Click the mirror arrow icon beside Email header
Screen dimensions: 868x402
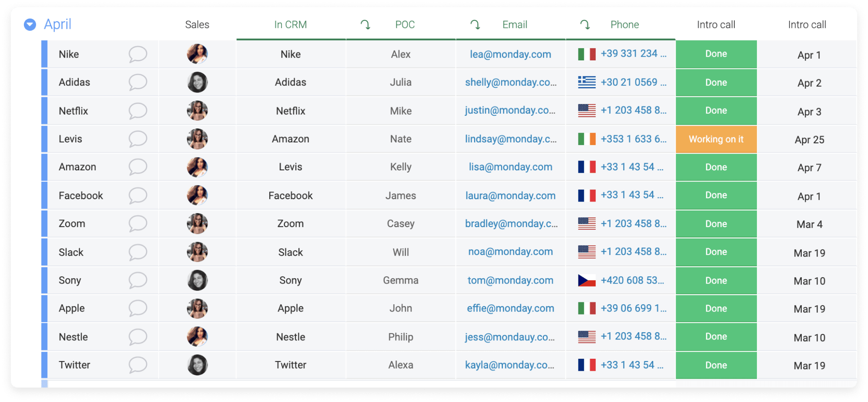tap(475, 25)
